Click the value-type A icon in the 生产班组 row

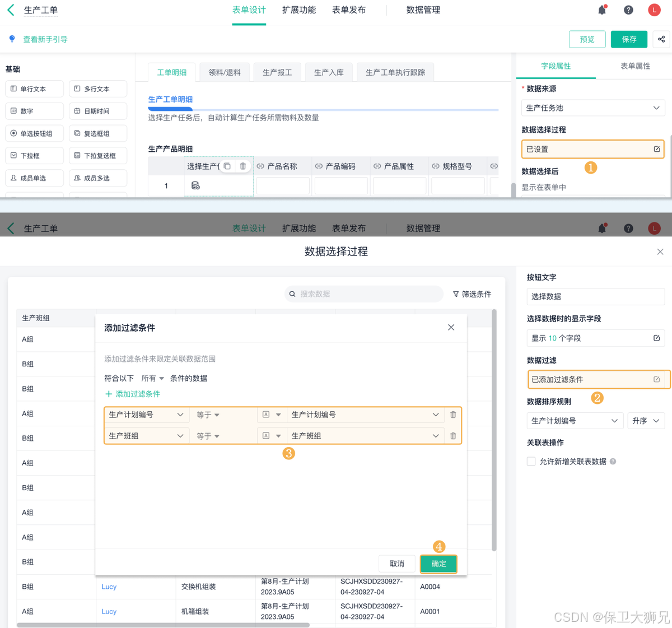coord(266,436)
